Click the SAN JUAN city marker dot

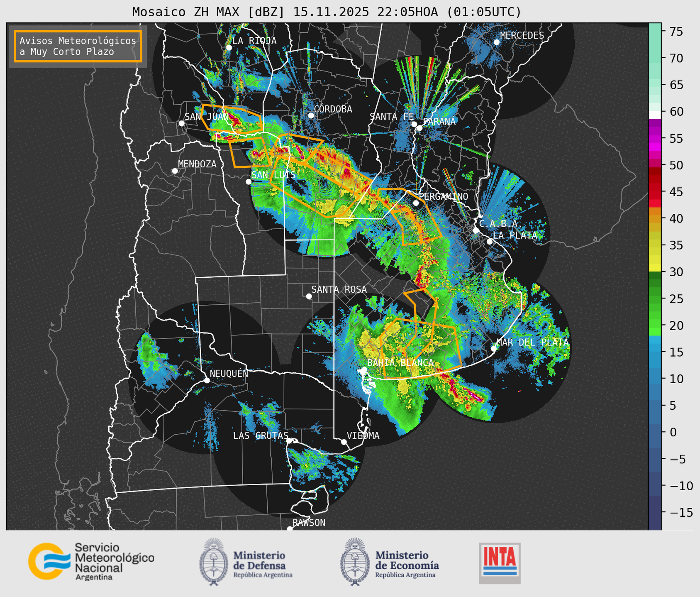[181, 123]
